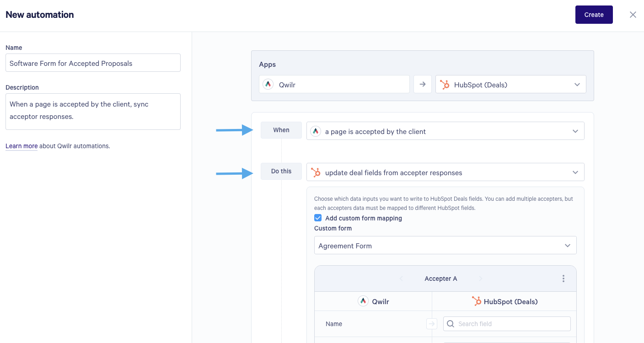This screenshot has width=644, height=343.
Task: Go to previous accepter with left chevron
Action: click(401, 279)
